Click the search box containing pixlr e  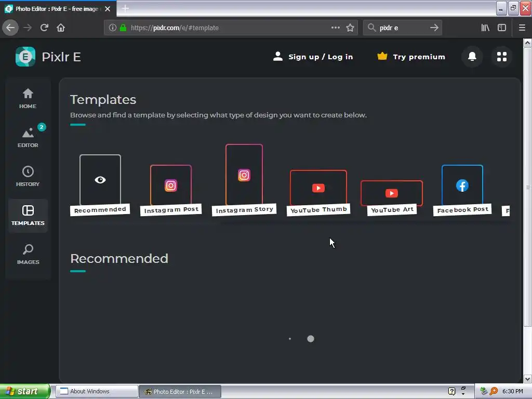pos(402,28)
